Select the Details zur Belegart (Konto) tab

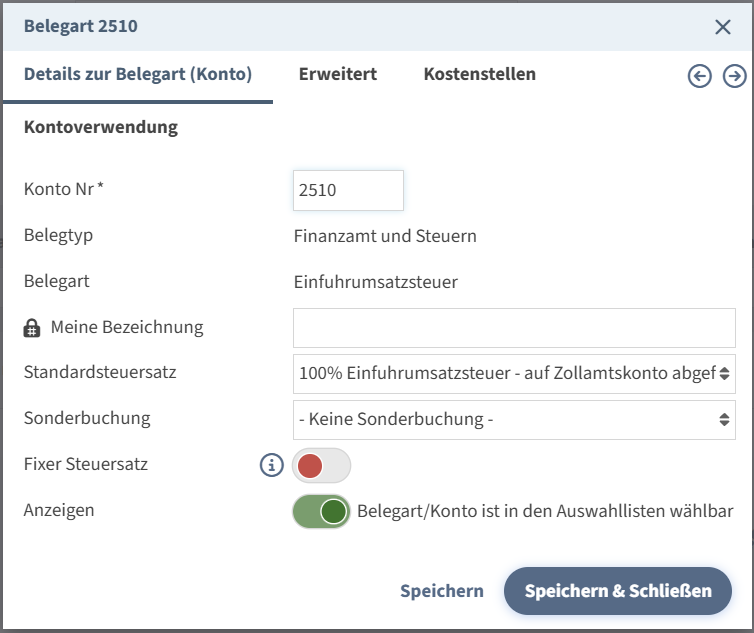tap(138, 74)
